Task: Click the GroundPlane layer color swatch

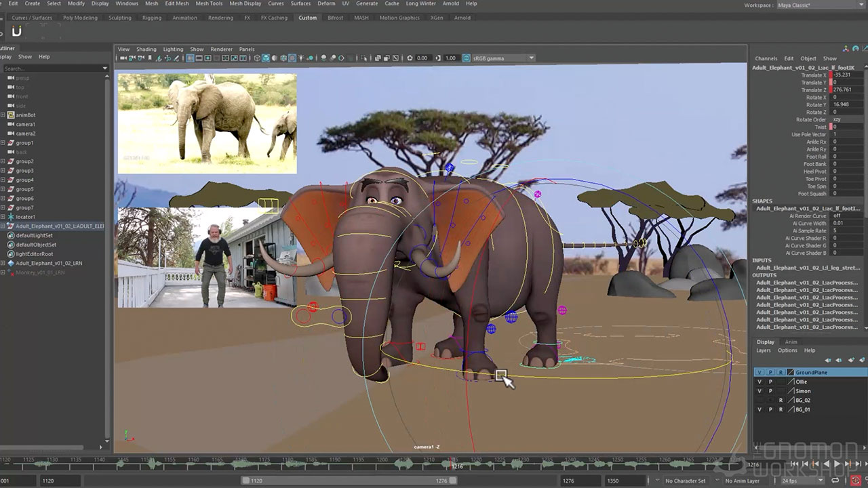Action: coord(791,372)
